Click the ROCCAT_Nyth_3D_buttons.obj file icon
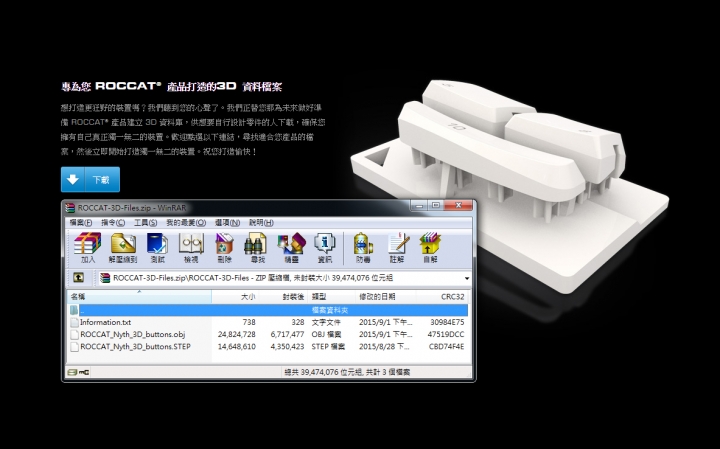Viewport: 720px width, 449px height. pos(74,334)
